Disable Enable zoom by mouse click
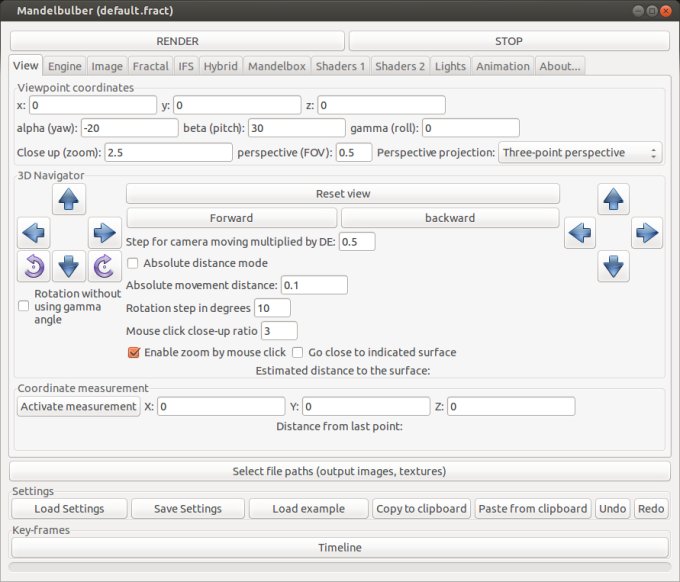 coord(134,352)
